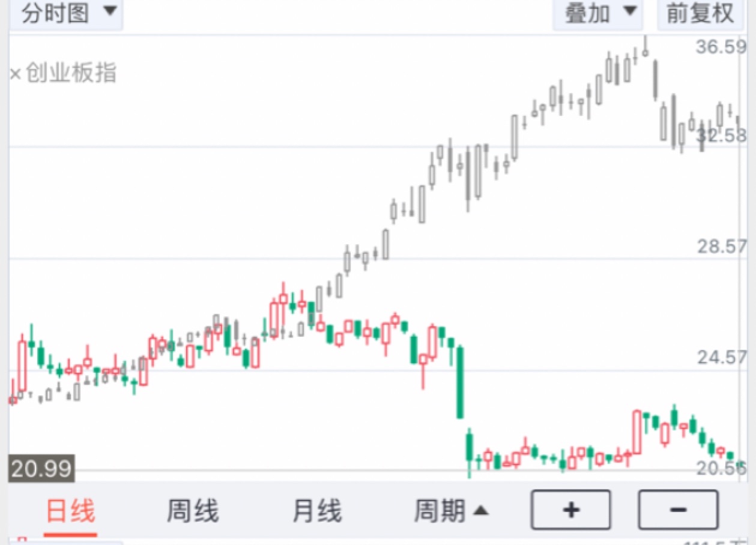
Task: Click the 28.57 price axis label
Action: click(722, 247)
